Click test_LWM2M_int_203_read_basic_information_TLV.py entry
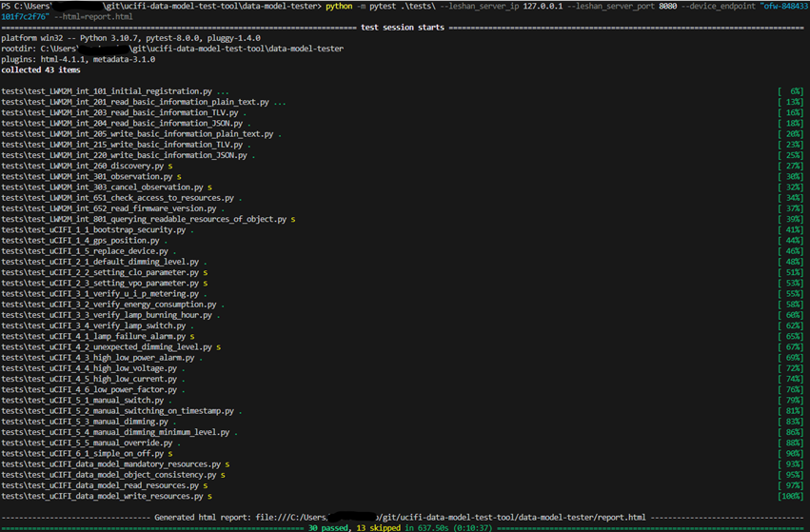Image resolution: width=810 pixels, height=532 pixels. coord(120,112)
